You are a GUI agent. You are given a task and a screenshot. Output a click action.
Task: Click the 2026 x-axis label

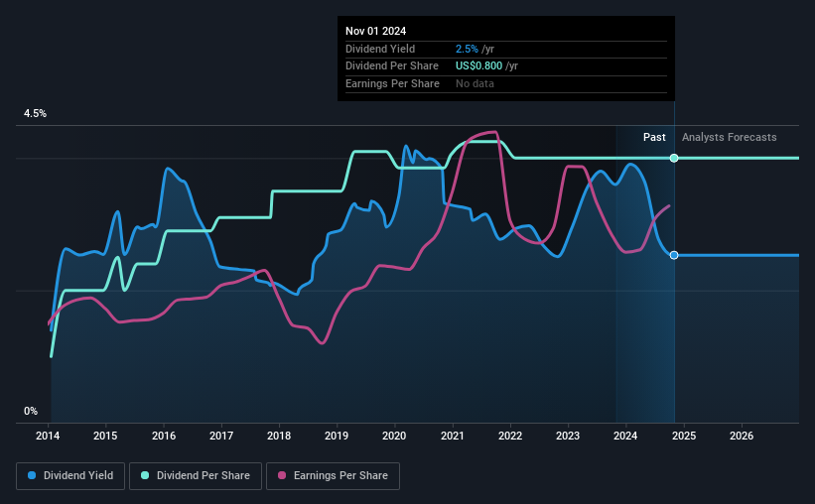pos(742,436)
